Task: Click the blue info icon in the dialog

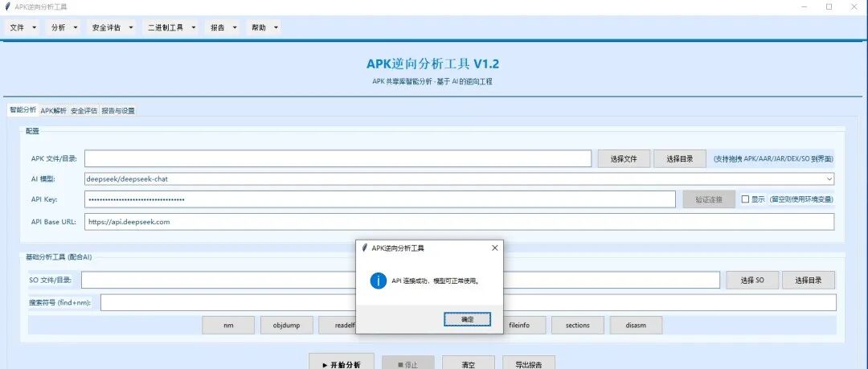Action: pos(378,281)
